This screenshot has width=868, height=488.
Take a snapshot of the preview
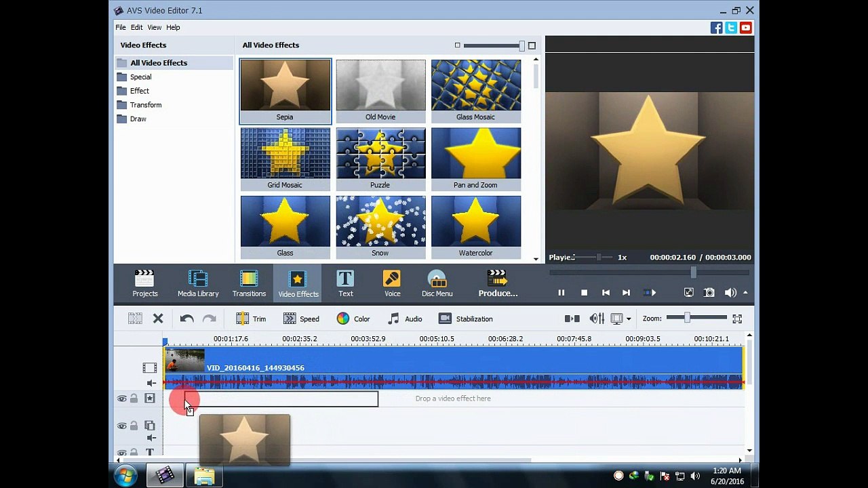coord(709,293)
